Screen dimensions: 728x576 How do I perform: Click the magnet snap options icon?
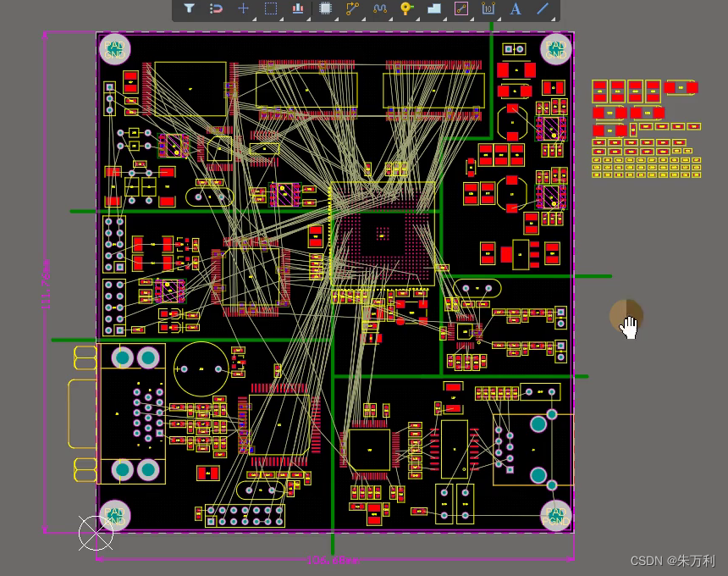coord(216,8)
